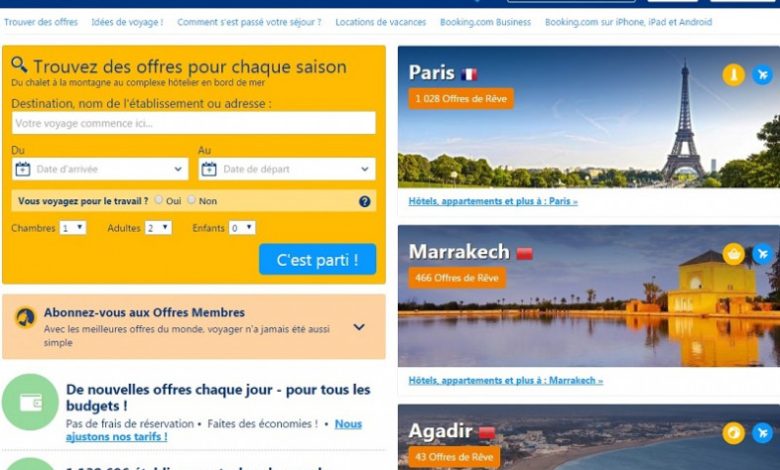Click the blue question mark help icon
Image resolution: width=780 pixels, height=470 pixels.
click(x=365, y=201)
